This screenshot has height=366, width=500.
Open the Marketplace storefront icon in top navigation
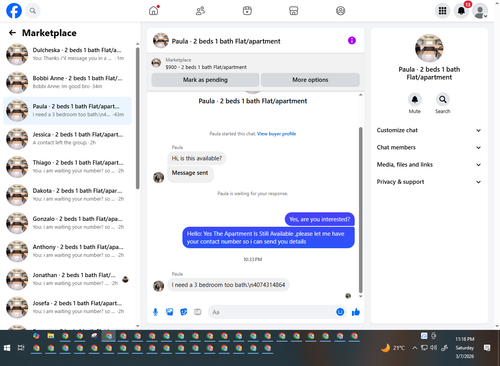[x=294, y=11]
